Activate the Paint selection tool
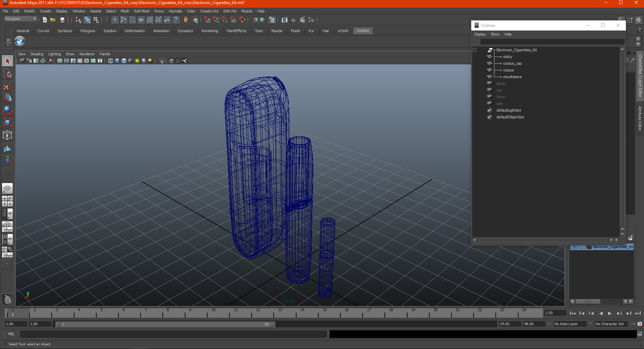This screenshot has width=644, height=349. point(7,86)
